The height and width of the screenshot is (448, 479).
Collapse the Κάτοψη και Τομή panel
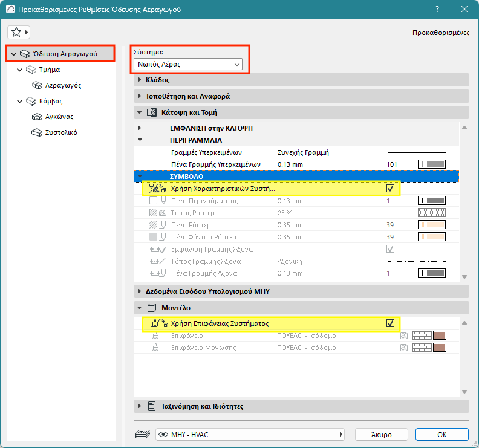coord(140,112)
